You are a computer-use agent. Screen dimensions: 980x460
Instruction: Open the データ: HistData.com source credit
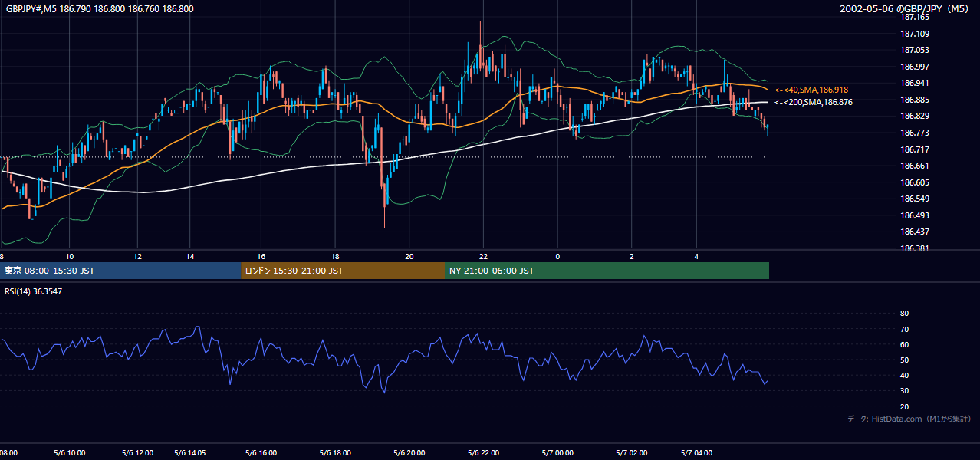909,419
